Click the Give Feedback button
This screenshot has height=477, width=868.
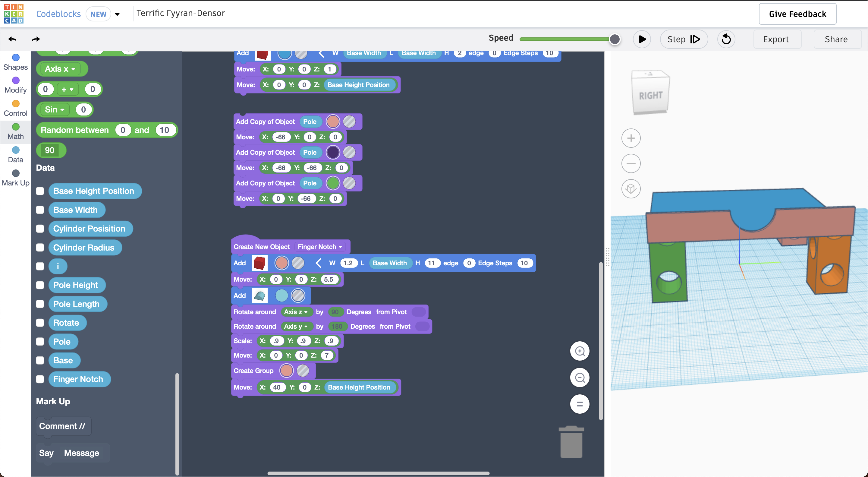click(797, 14)
